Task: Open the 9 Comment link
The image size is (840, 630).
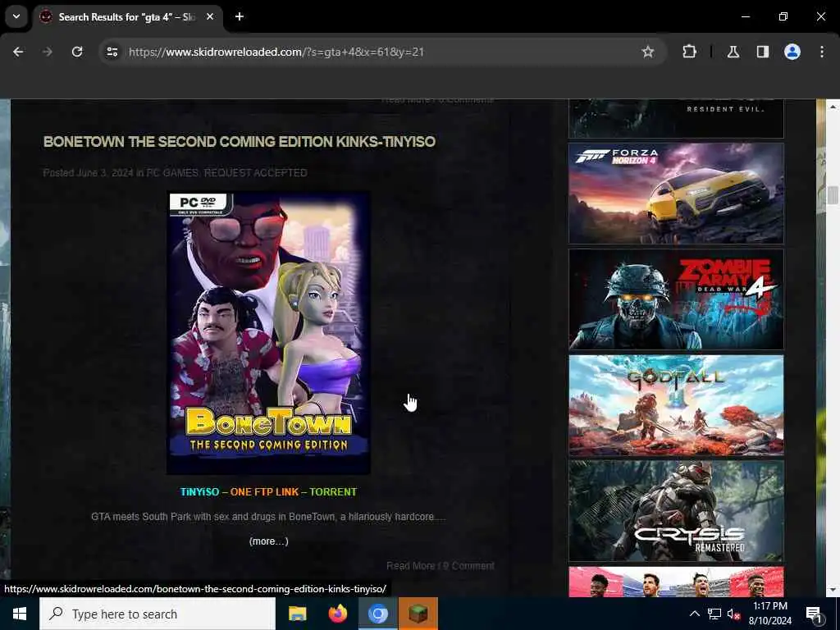Action: coord(468,566)
